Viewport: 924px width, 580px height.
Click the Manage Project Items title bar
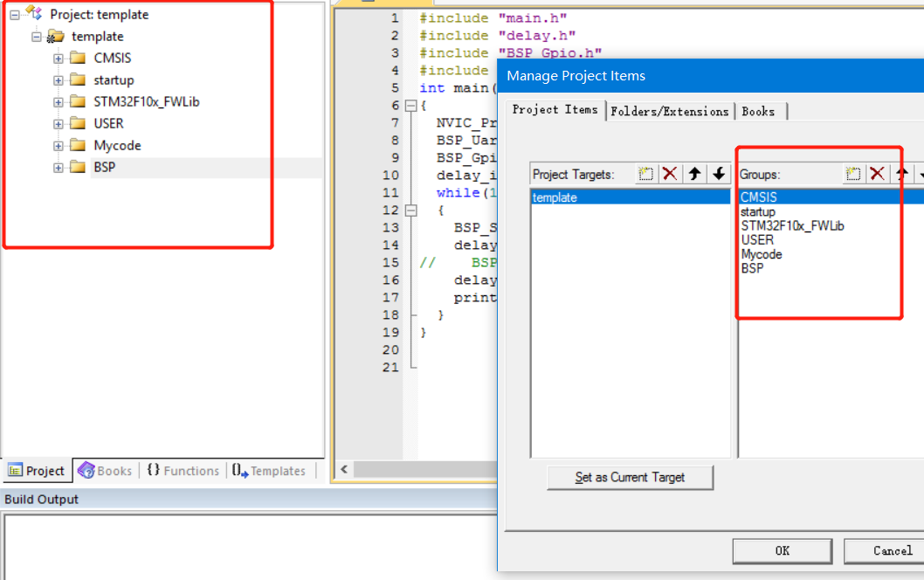pyautogui.click(x=711, y=76)
